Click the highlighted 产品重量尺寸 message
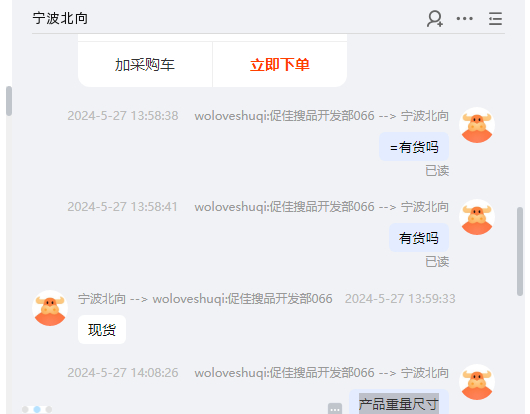Screen dimensions: 530x414 pos(399,403)
